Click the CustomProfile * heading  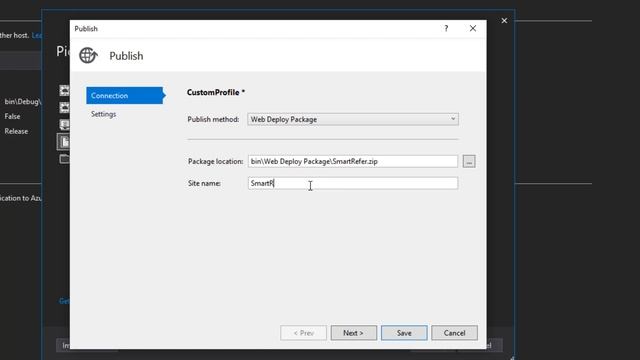point(216,93)
